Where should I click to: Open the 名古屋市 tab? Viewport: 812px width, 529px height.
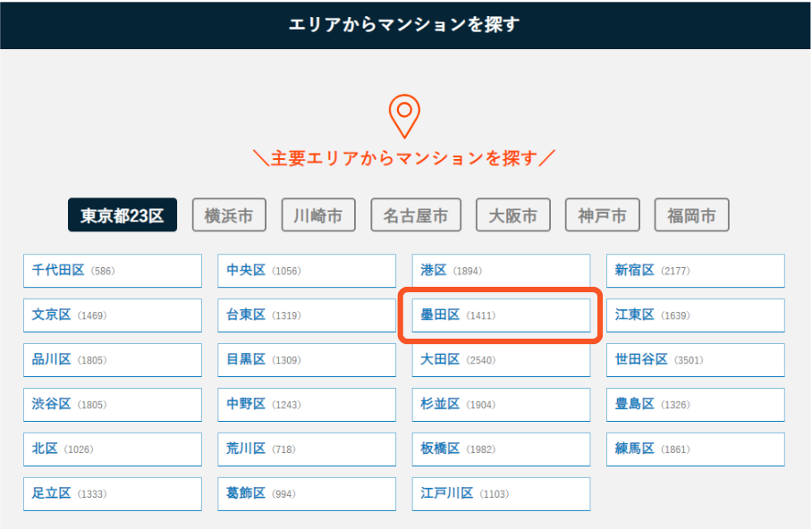[416, 214]
